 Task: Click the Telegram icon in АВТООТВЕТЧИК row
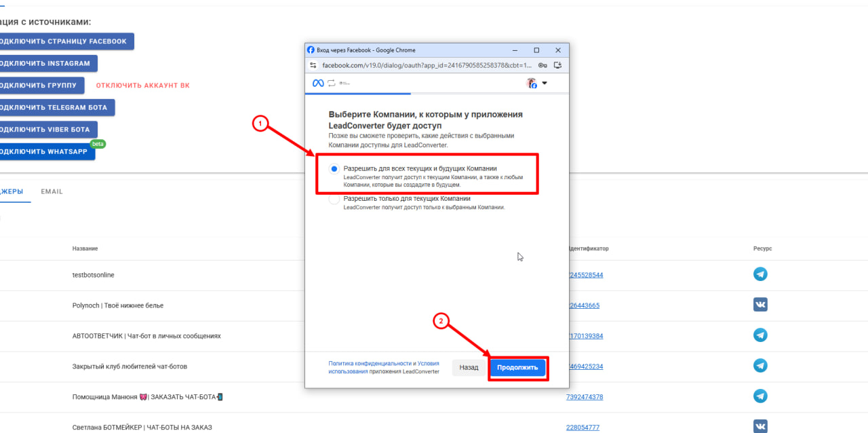[760, 336]
